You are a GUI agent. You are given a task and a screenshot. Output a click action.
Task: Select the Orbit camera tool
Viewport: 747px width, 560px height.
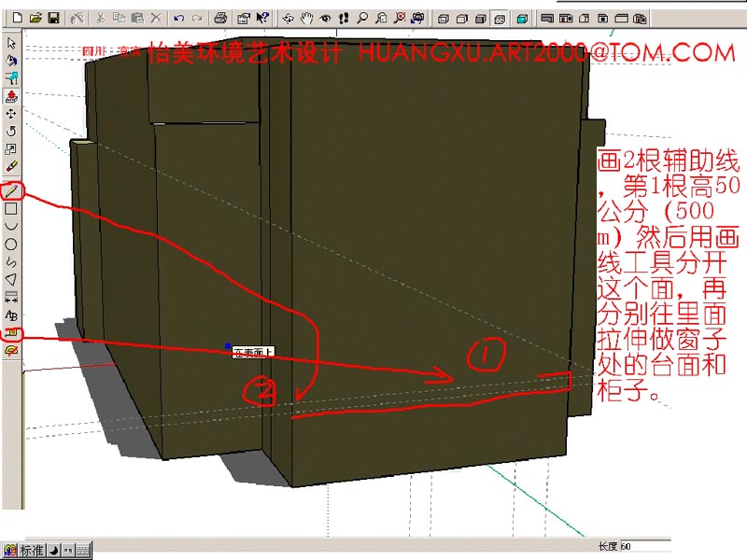pyautogui.click(x=288, y=18)
